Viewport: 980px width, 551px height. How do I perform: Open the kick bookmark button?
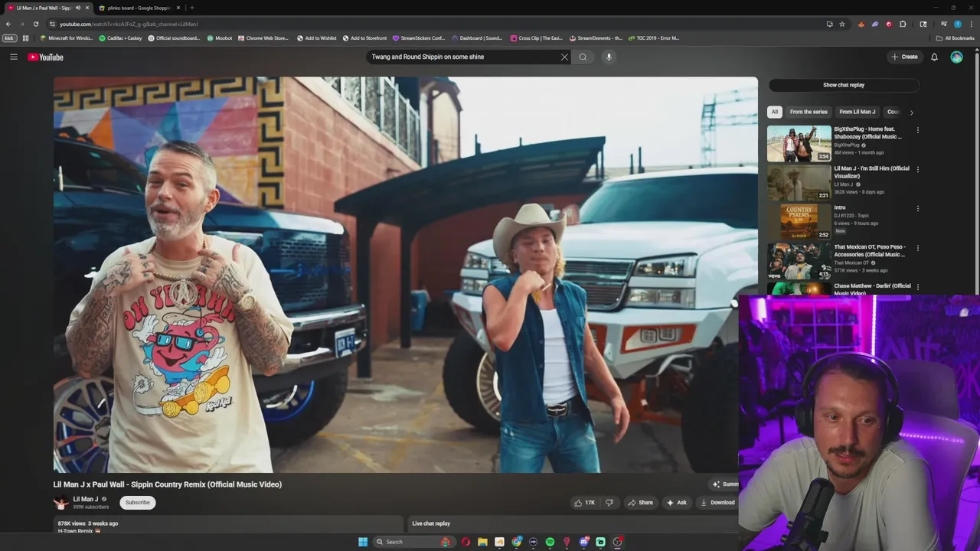point(9,37)
